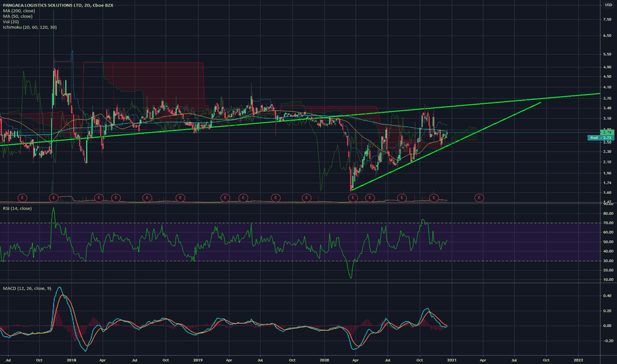Viewport: 617px width, 364px height.
Task: Click the earliest earnings E marker in 2017
Action: coord(23,197)
